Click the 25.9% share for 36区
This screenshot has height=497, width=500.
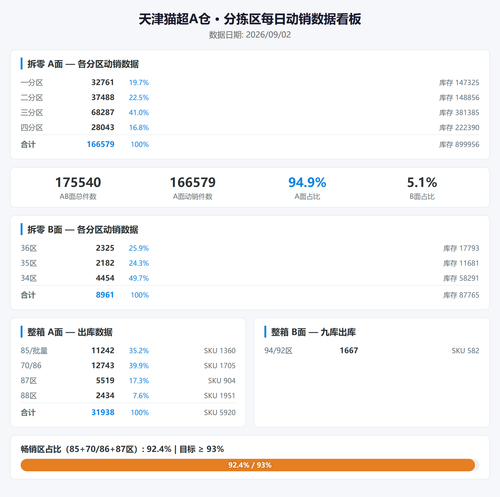coord(139,248)
